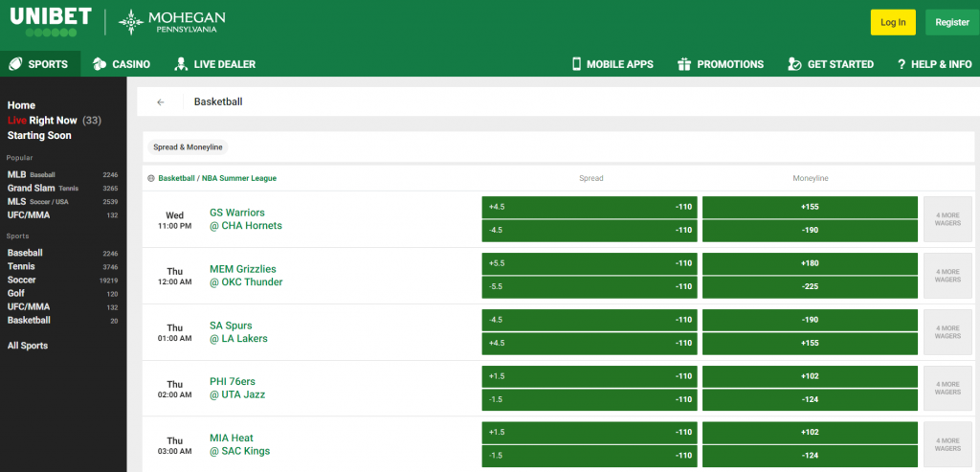980x472 pixels.
Task: Show 4 more wagers for Heat game
Action: coord(947,444)
